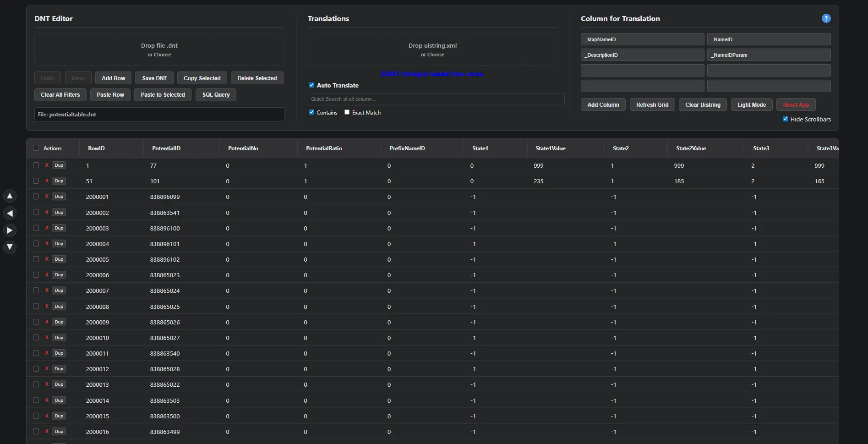Open the SQL Query button
The height and width of the screenshot is (444, 868).
pyautogui.click(x=216, y=95)
